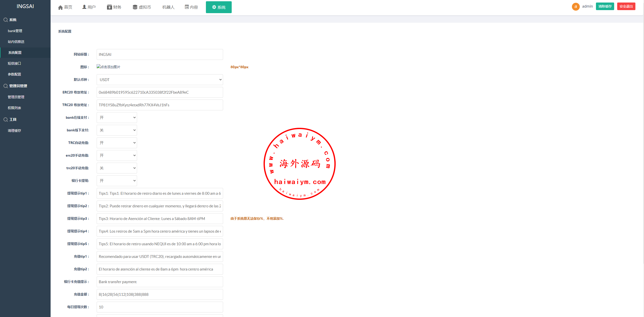Click the 网站标题 input field

[160, 54]
